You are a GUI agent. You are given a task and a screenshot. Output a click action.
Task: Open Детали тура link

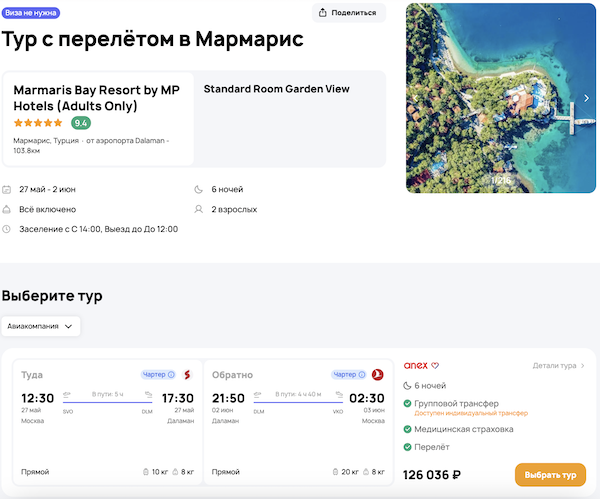[x=559, y=366]
